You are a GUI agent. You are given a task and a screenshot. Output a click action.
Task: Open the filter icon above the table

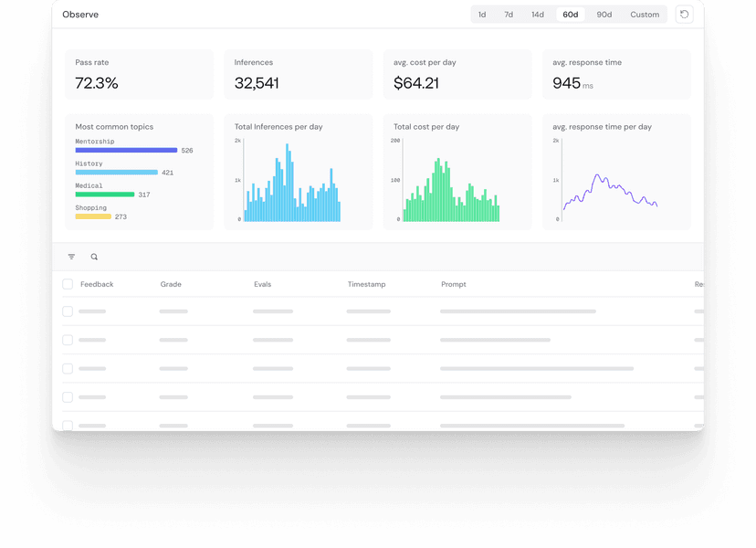pyautogui.click(x=72, y=257)
